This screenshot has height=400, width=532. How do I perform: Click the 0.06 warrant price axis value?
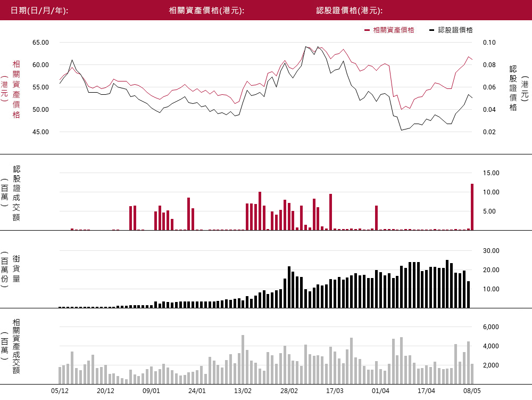coord(489,87)
